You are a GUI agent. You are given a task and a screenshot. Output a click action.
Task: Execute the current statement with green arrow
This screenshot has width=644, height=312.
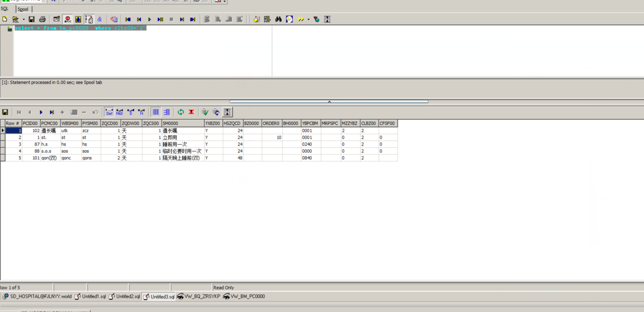coord(150,19)
